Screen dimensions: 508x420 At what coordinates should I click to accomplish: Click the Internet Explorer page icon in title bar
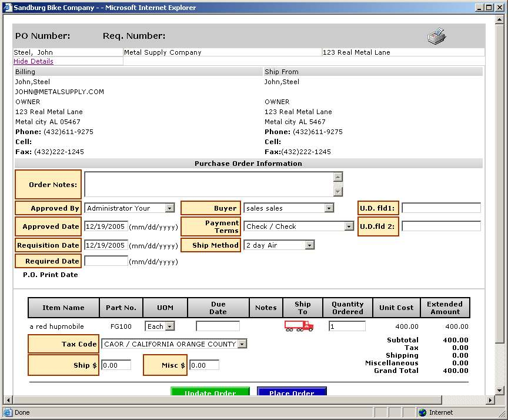(x=7, y=8)
